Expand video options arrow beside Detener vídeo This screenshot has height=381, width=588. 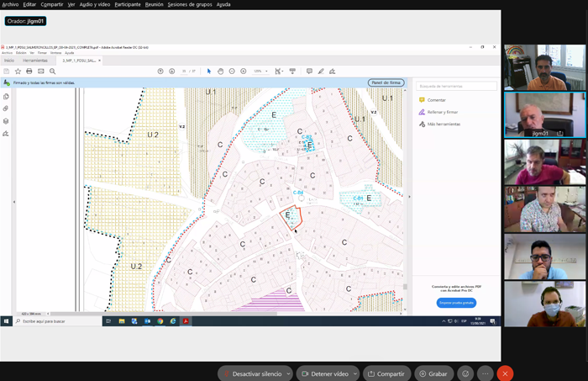[354, 373]
